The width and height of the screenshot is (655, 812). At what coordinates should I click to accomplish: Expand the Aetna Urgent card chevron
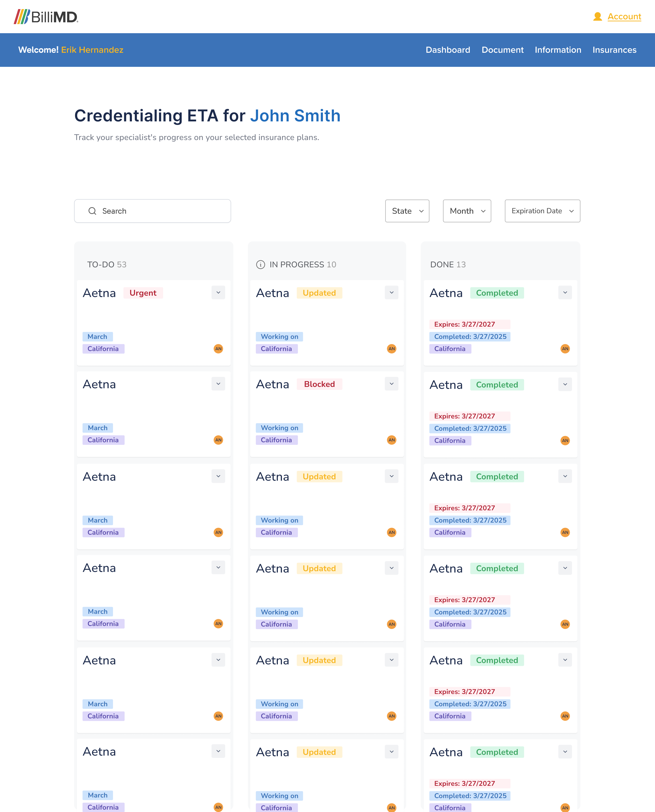point(218,293)
